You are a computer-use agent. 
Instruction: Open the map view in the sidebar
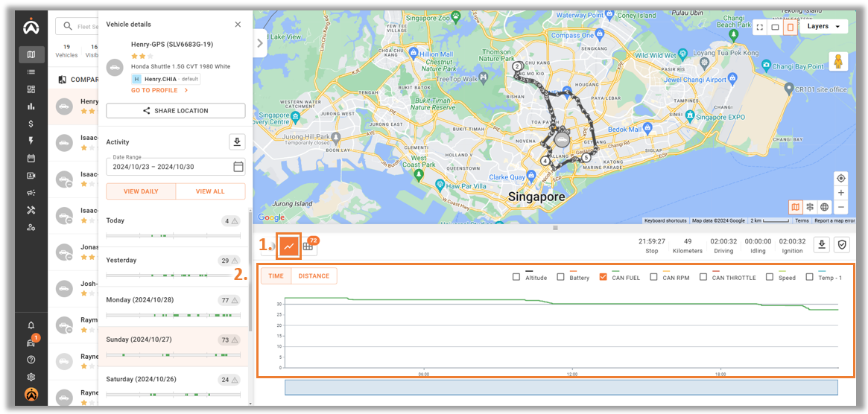(x=31, y=54)
